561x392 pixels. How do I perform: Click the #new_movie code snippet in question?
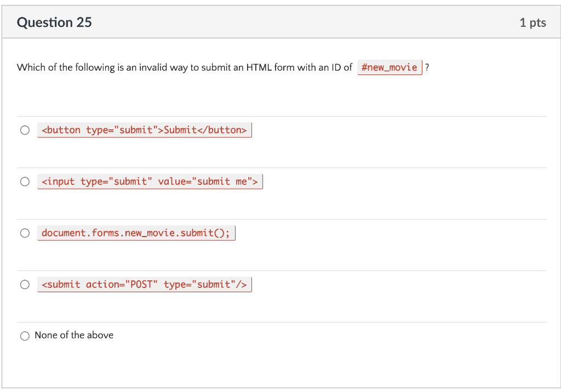[390, 67]
